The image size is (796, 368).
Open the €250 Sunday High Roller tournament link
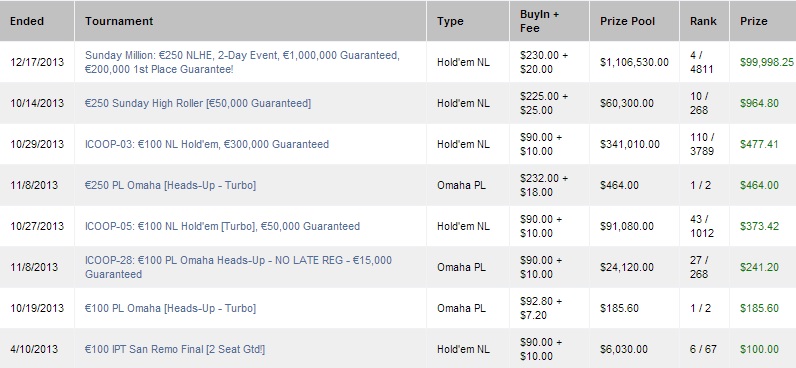tap(198, 103)
